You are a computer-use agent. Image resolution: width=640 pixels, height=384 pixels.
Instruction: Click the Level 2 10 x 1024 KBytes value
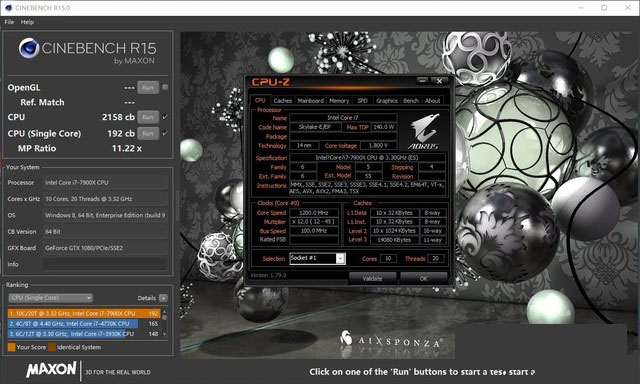pos(394,231)
